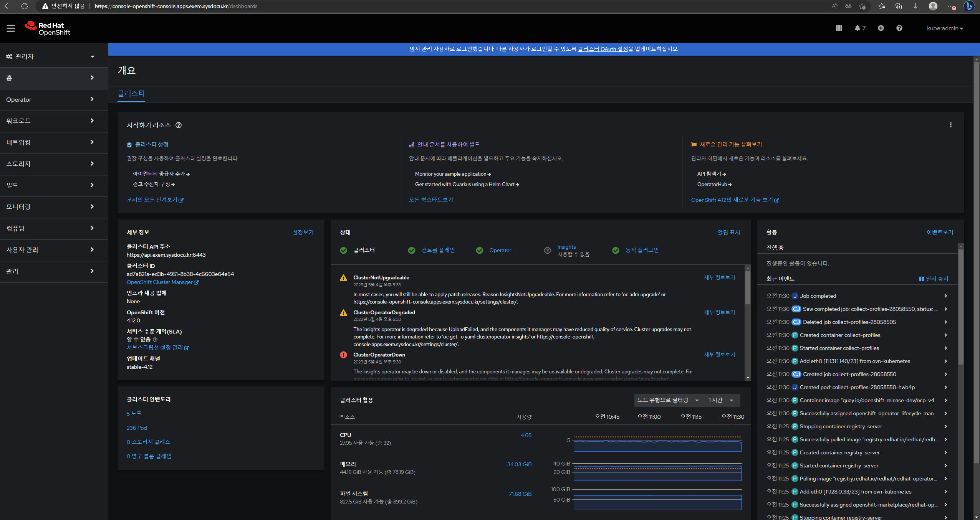Open the 1시간 time range dropdown
This screenshot has width=980, height=520.
pos(721,400)
